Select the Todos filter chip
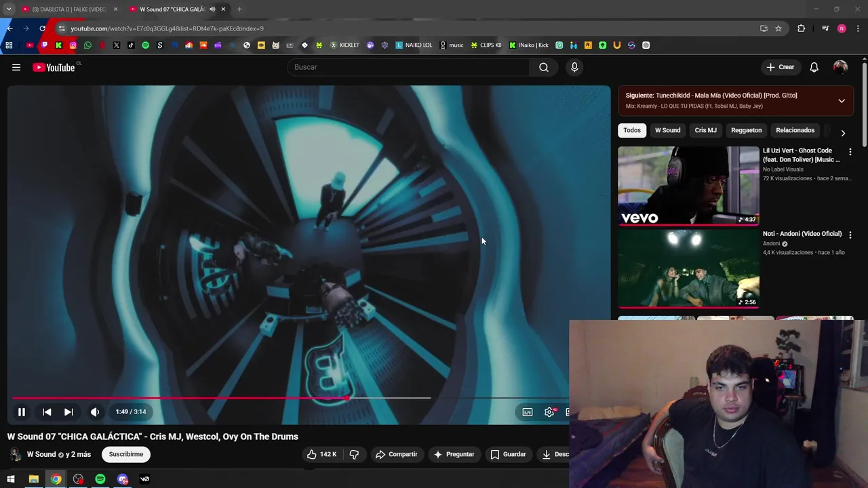868x488 pixels. (x=632, y=130)
